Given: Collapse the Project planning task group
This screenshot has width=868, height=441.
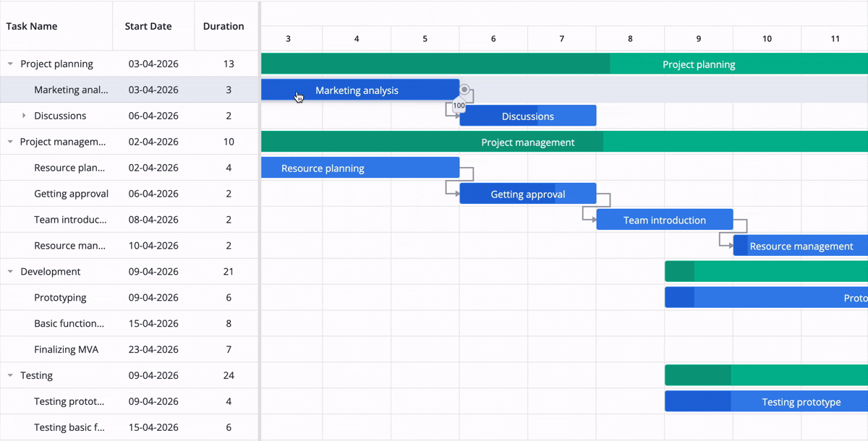Looking at the screenshot, I should tap(9, 64).
